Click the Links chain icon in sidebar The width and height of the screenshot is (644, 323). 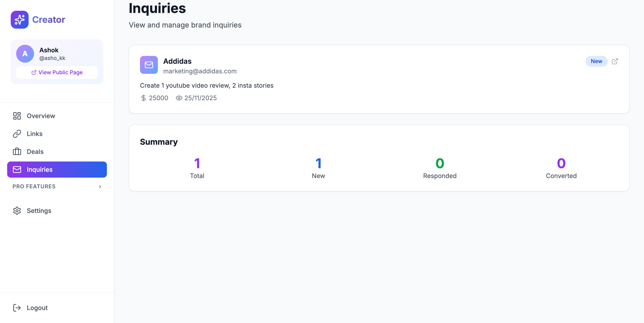(x=17, y=134)
